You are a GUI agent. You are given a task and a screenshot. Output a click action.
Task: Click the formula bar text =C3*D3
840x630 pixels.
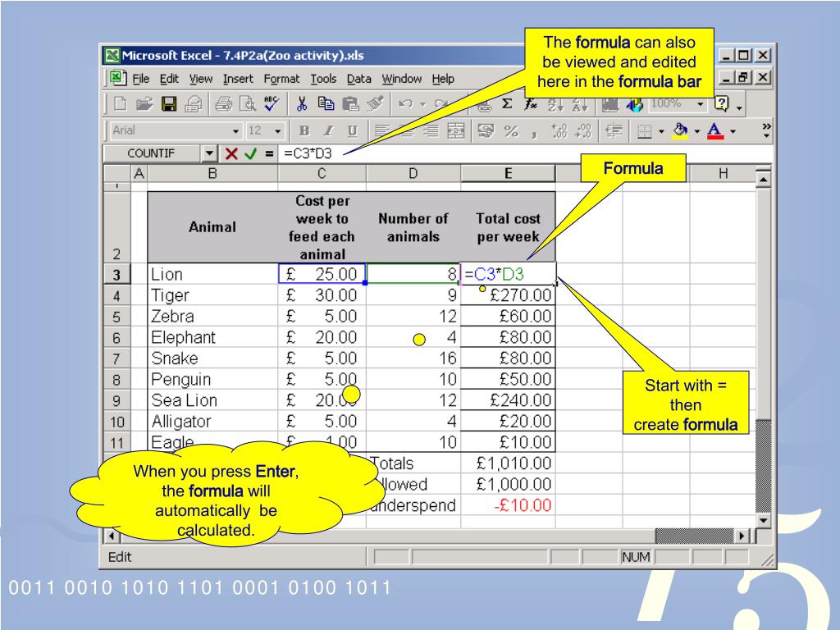[x=308, y=153]
